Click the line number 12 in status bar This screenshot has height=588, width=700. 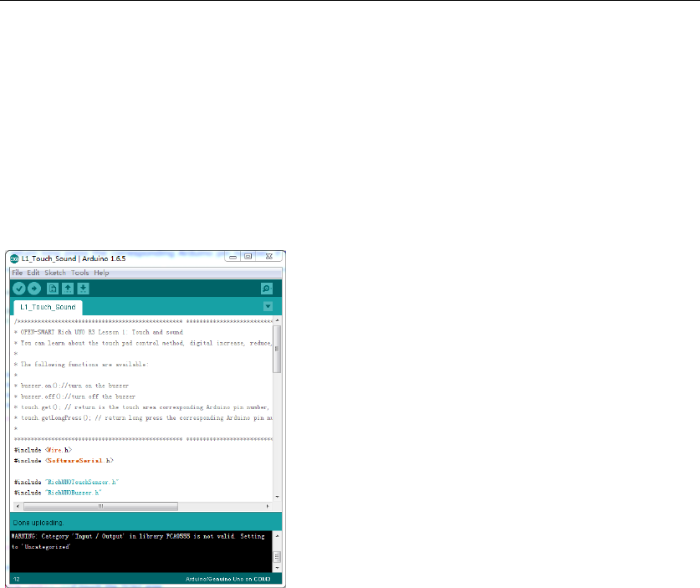17,579
